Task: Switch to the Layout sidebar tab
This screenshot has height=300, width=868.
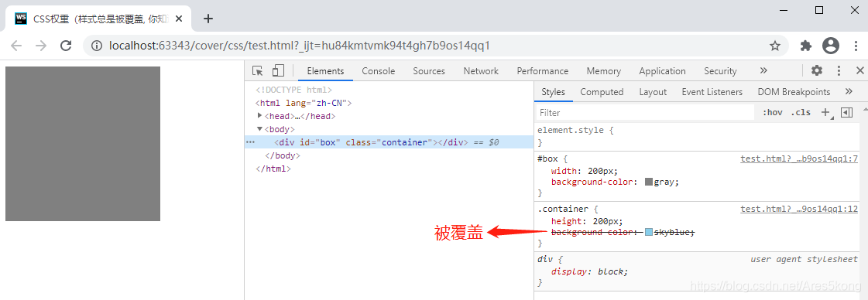Action: 653,92
